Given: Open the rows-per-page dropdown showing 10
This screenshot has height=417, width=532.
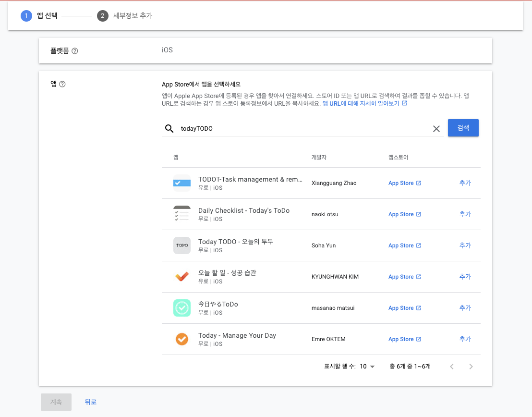Looking at the screenshot, I should point(368,367).
